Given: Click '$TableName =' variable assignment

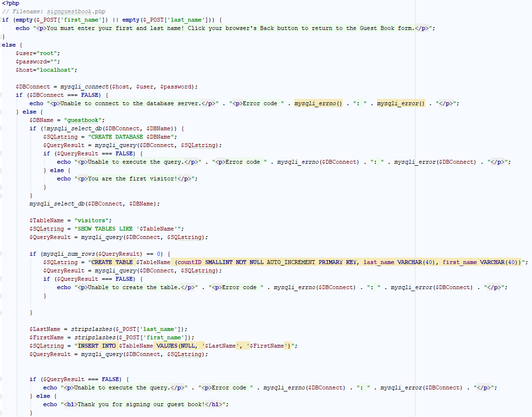Looking at the screenshot, I should (x=50, y=220).
